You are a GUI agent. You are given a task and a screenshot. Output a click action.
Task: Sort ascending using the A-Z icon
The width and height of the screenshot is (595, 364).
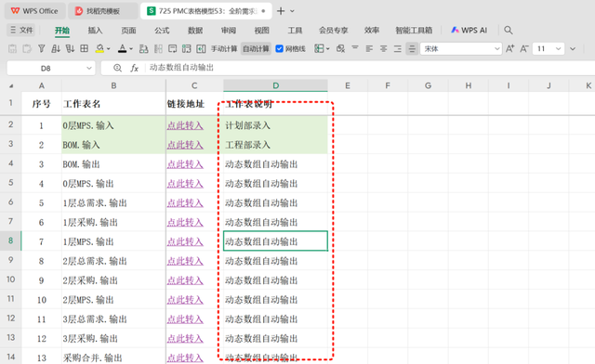point(56,48)
